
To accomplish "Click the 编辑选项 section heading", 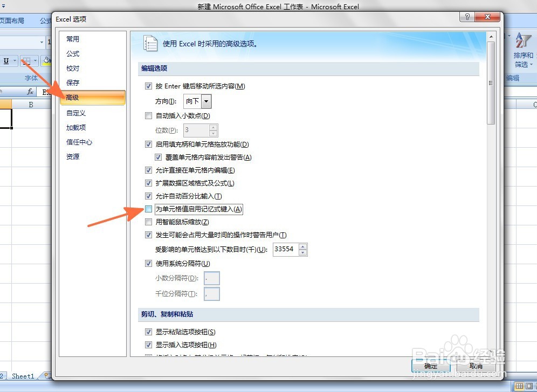I will pyautogui.click(x=154, y=68).
